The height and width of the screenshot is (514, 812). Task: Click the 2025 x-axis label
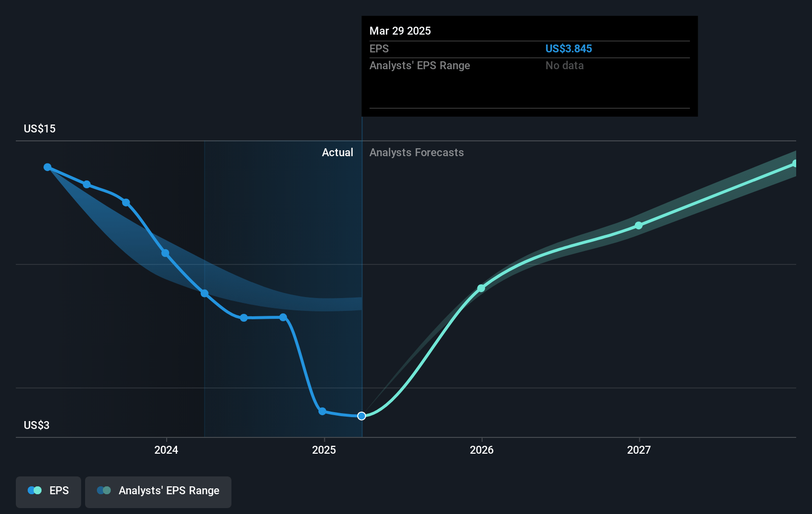tap(324, 450)
